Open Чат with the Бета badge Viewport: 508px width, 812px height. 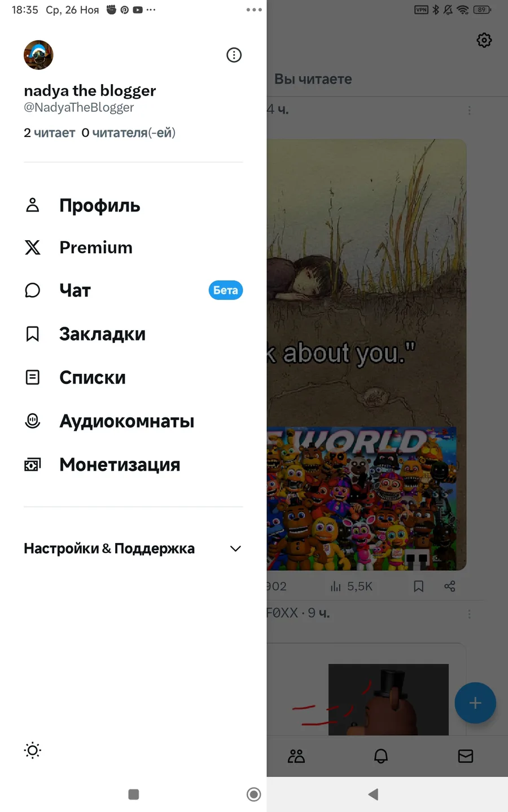tap(133, 290)
